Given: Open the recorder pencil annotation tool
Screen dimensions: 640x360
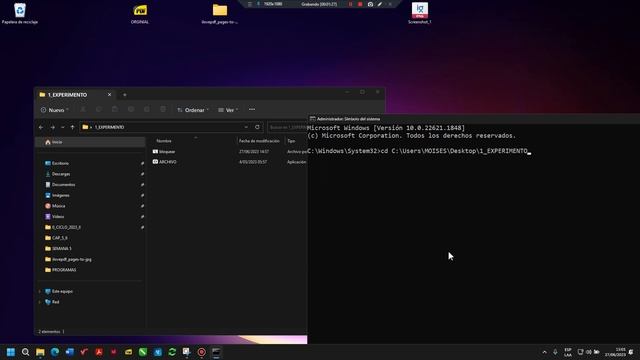Looking at the screenshot, I should 380,4.
